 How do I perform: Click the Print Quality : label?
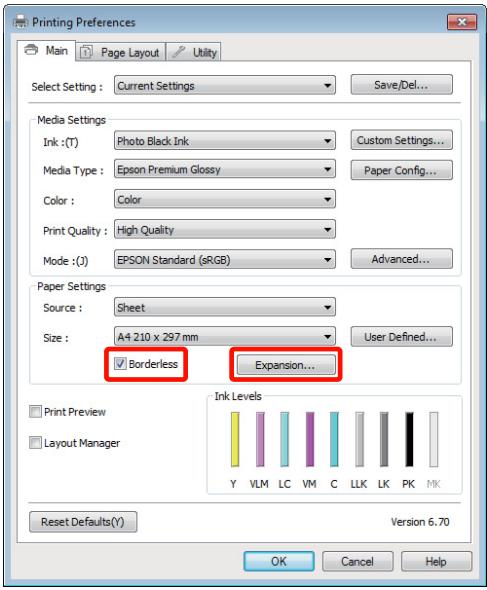[x=75, y=231]
